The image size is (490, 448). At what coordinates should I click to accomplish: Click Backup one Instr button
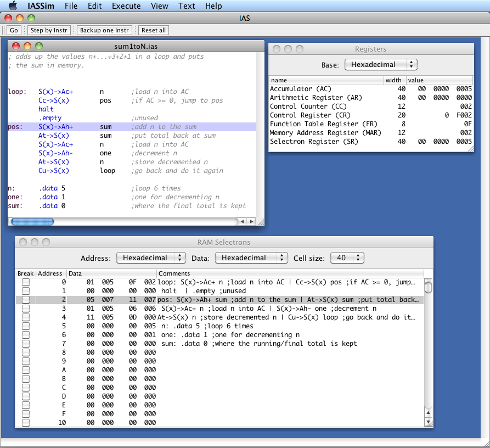click(x=104, y=30)
